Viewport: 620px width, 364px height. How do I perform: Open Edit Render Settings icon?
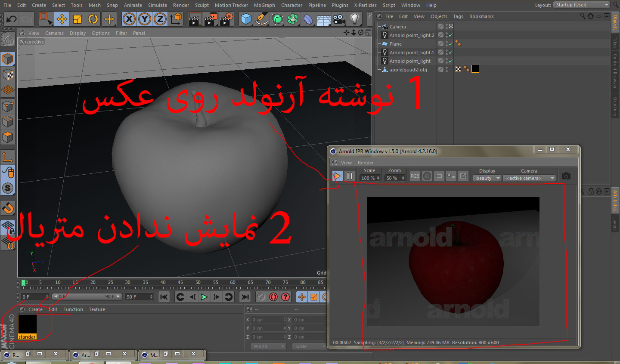[226, 19]
